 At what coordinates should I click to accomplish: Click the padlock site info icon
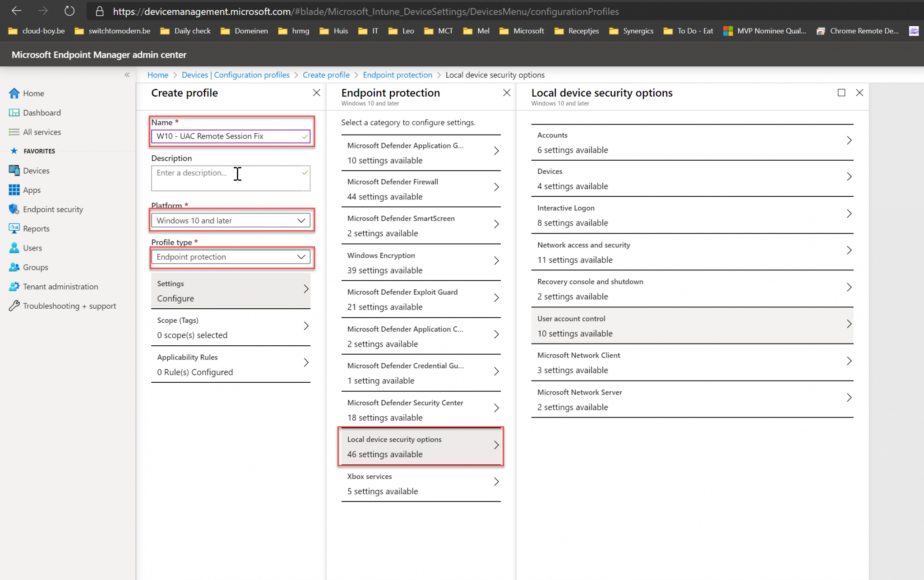coord(100,11)
